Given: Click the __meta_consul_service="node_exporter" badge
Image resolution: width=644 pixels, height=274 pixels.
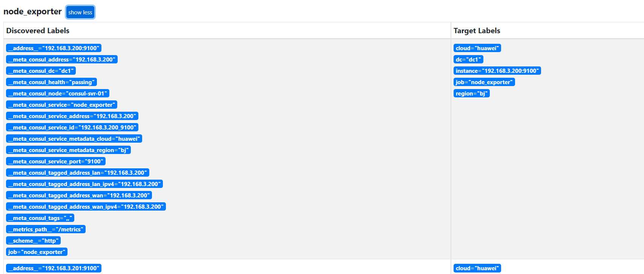Looking at the screenshot, I should (x=61, y=105).
